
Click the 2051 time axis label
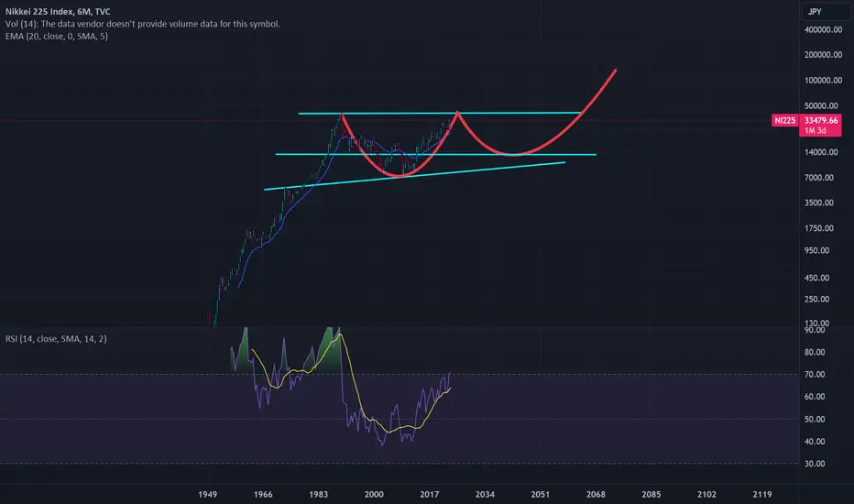(541, 494)
